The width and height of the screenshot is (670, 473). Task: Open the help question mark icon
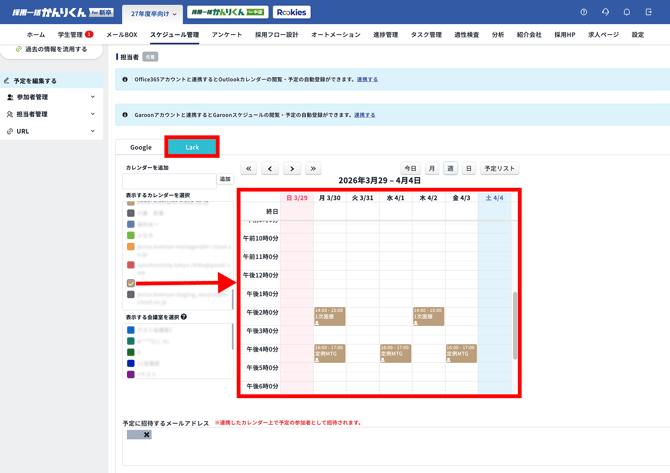click(584, 12)
